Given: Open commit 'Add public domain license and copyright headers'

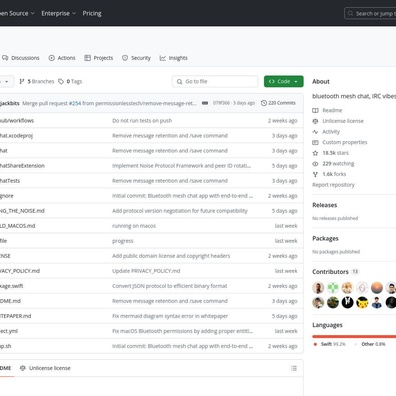Looking at the screenshot, I should click(171, 256).
